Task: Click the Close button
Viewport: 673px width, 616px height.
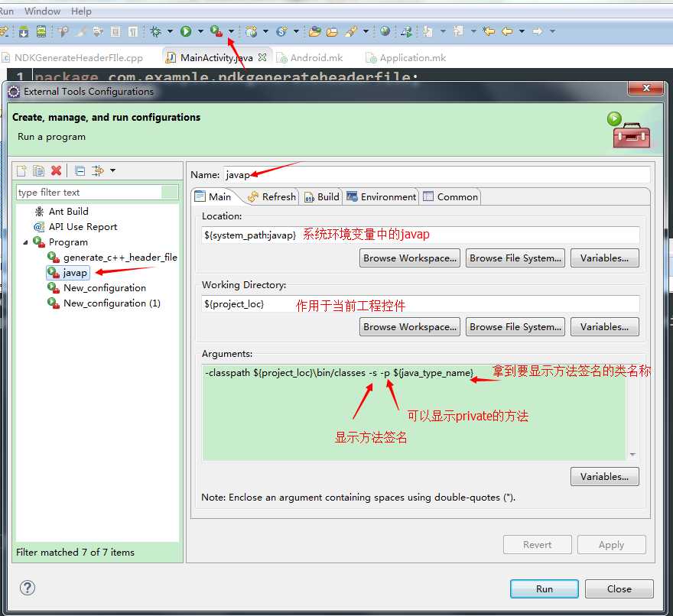Action: click(x=619, y=589)
